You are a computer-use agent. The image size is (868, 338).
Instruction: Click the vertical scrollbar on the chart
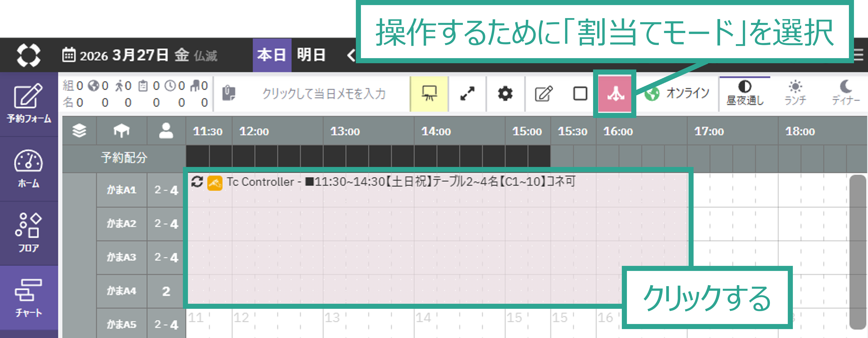[858, 252]
